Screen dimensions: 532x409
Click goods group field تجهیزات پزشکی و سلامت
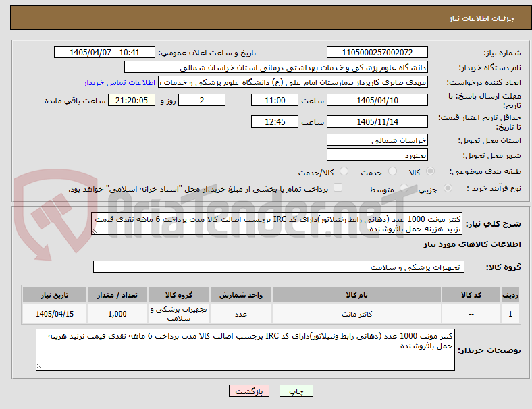[x=279, y=267]
